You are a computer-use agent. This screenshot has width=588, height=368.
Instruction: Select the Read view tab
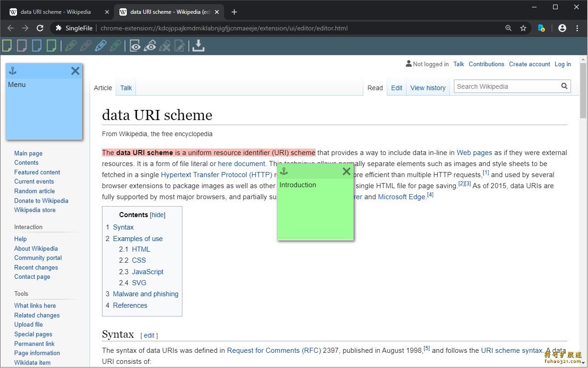375,88
